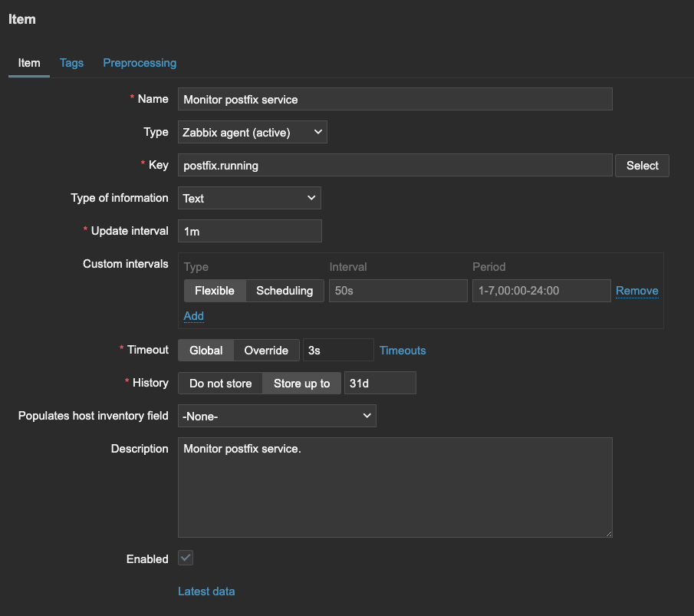This screenshot has width=694, height=616.
Task: Click the Key field with postfix.running
Action: pos(395,165)
